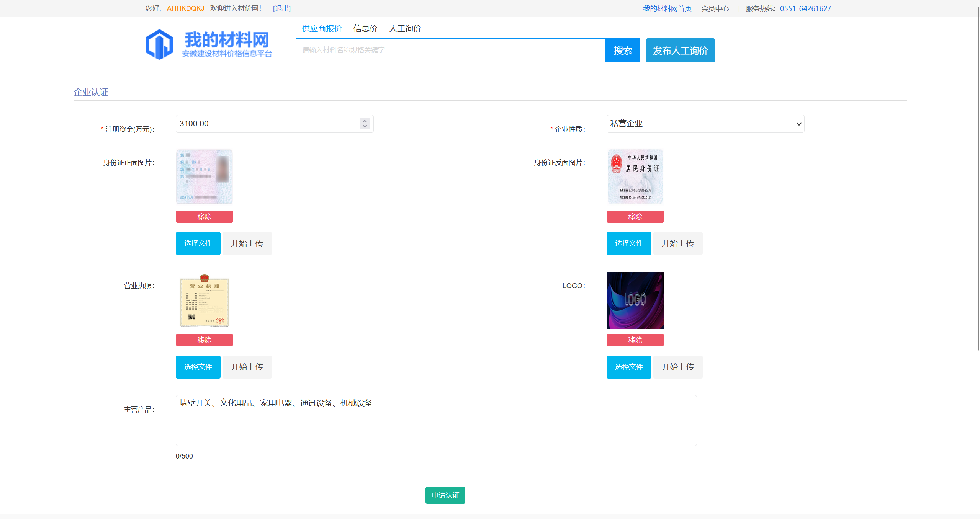Image resolution: width=980 pixels, height=519 pixels.
Task: Remove the uploaded LOGO image
Action: tap(635, 340)
